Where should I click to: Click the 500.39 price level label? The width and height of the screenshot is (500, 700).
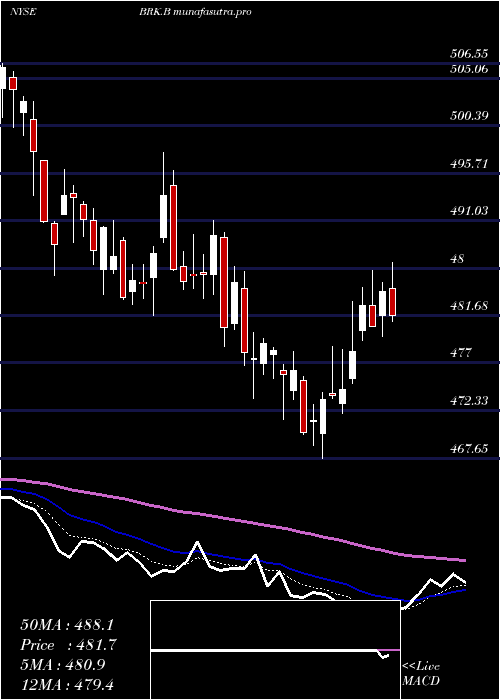[469, 116]
